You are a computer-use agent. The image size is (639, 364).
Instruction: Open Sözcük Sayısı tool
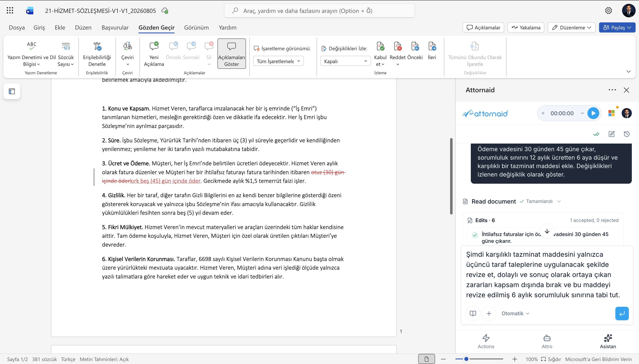coord(66,54)
